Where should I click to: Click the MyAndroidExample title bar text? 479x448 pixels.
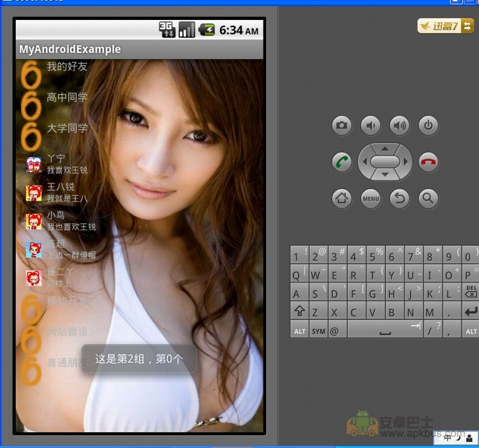click(70, 49)
